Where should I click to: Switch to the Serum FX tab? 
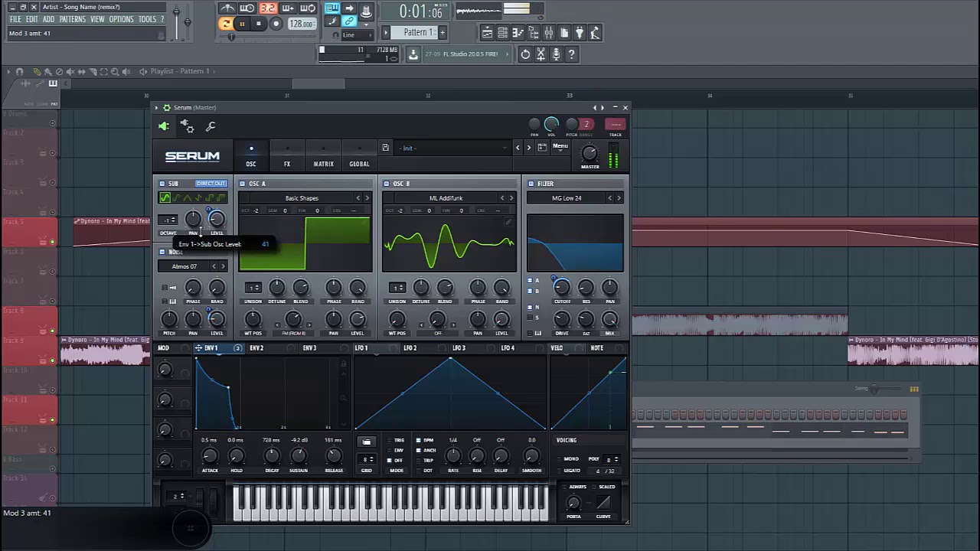coord(287,164)
